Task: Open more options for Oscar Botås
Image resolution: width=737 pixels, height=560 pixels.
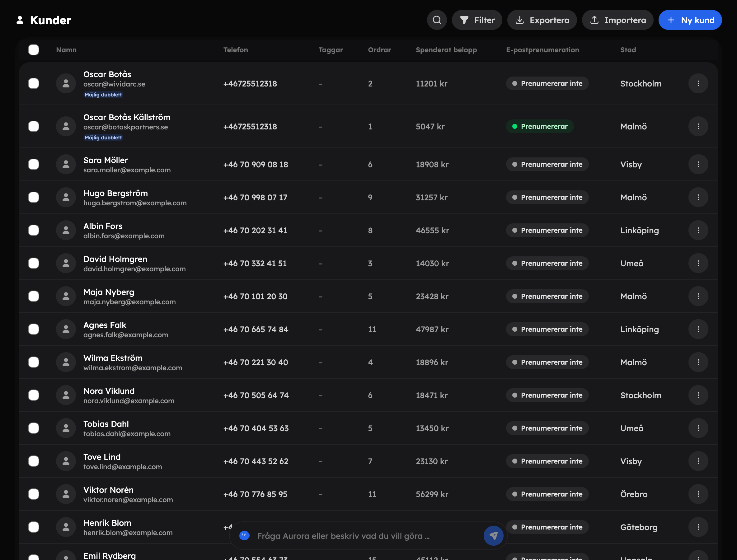Action: click(x=698, y=83)
